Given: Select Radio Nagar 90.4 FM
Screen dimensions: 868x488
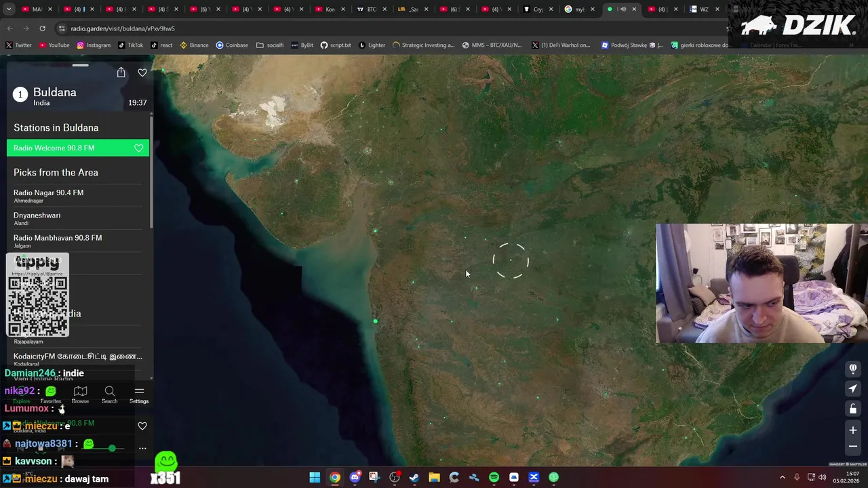Looking at the screenshot, I should pyautogui.click(x=78, y=196).
